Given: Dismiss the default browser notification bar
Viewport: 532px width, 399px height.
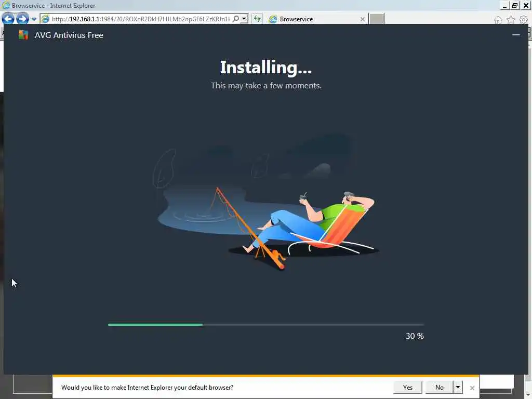Looking at the screenshot, I should (472, 388).
